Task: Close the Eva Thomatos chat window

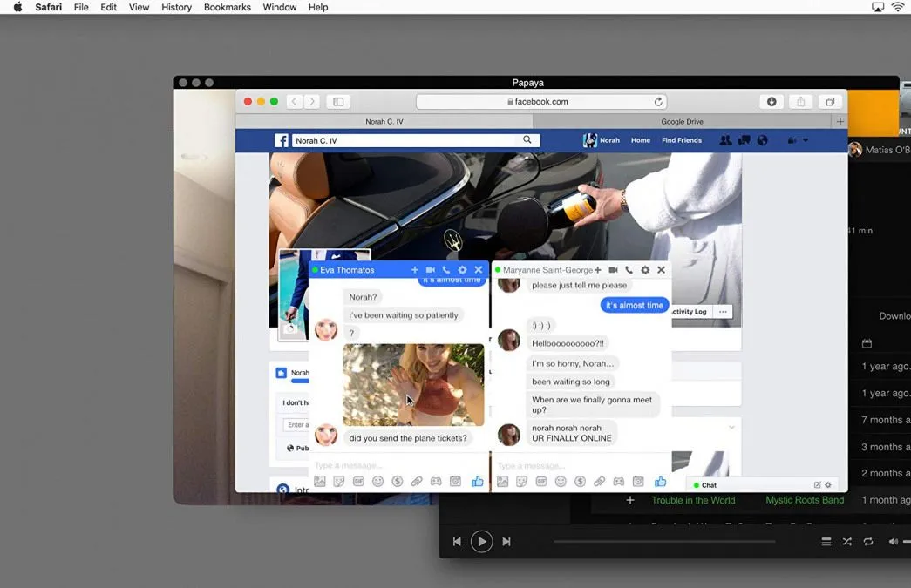Action: 479,270
